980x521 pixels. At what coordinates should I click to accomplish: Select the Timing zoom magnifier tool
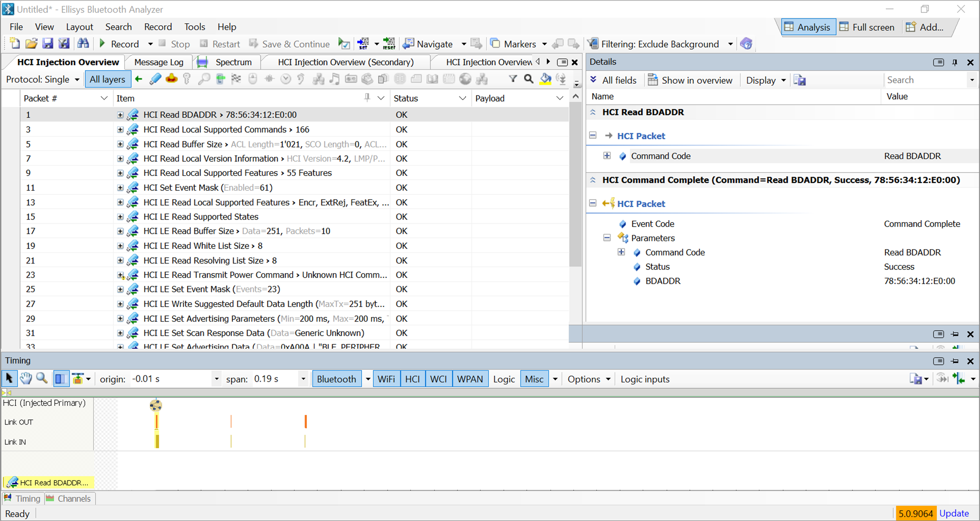[x=42, y=379]
